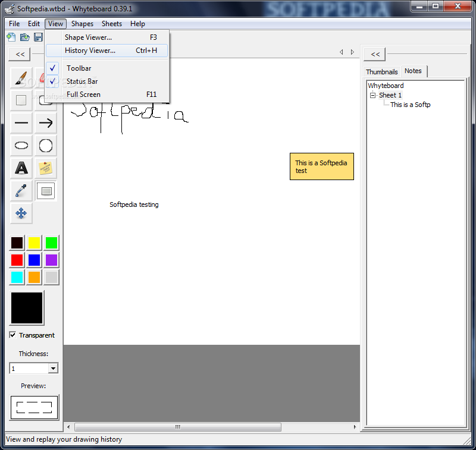Click the next tab arrow
The height and width of the screenshot is (450, 476).
352,52
